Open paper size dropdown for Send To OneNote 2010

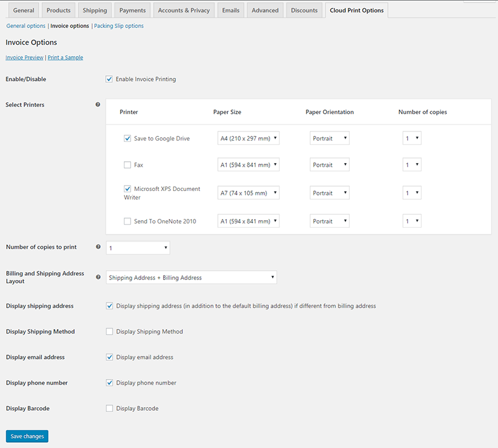coord(248,221)
